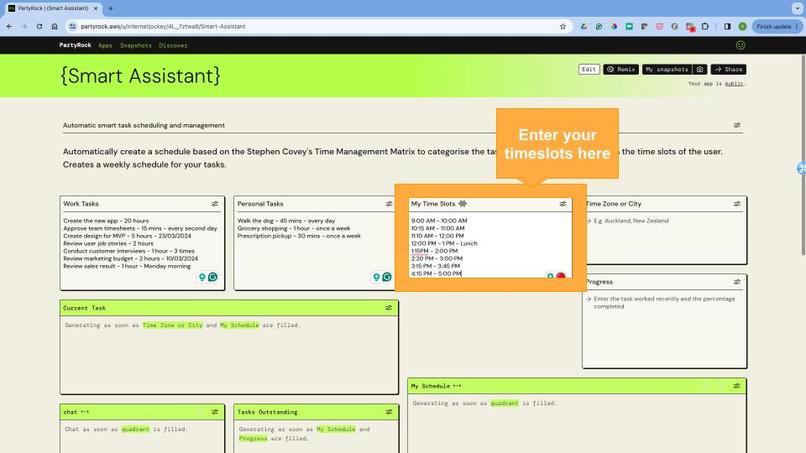Open the Snapshots menu in PartyRock
Viewport: 806px width, 453px height.
(x=136, y=45)
